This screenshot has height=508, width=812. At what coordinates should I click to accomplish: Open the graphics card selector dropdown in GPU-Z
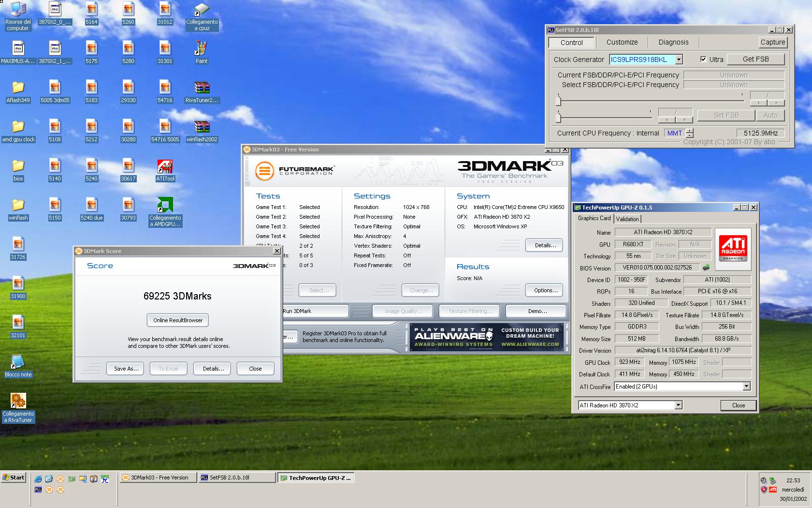tap(678, 405)
